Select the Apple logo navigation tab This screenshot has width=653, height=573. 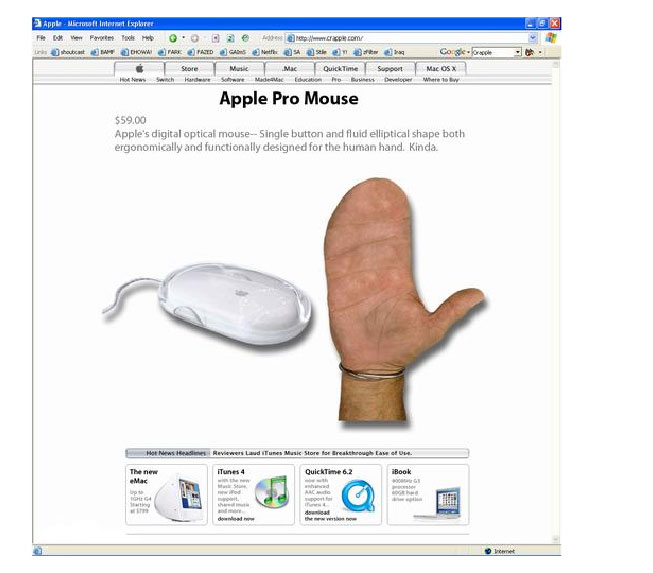139,69
